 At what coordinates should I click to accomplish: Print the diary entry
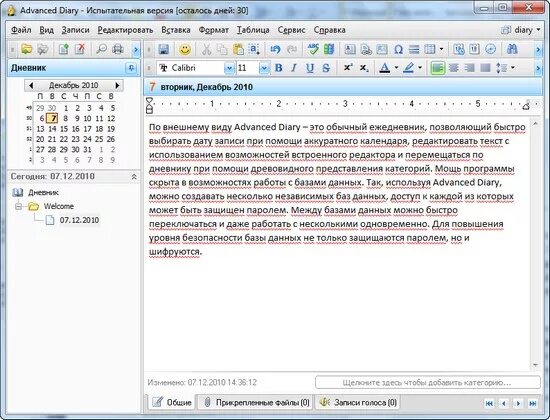(118, 49)
